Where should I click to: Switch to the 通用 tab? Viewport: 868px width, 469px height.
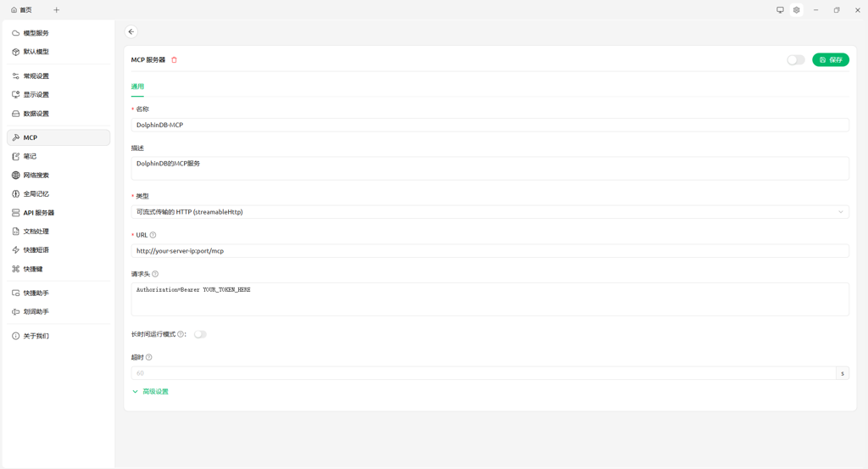click(137, 87)
